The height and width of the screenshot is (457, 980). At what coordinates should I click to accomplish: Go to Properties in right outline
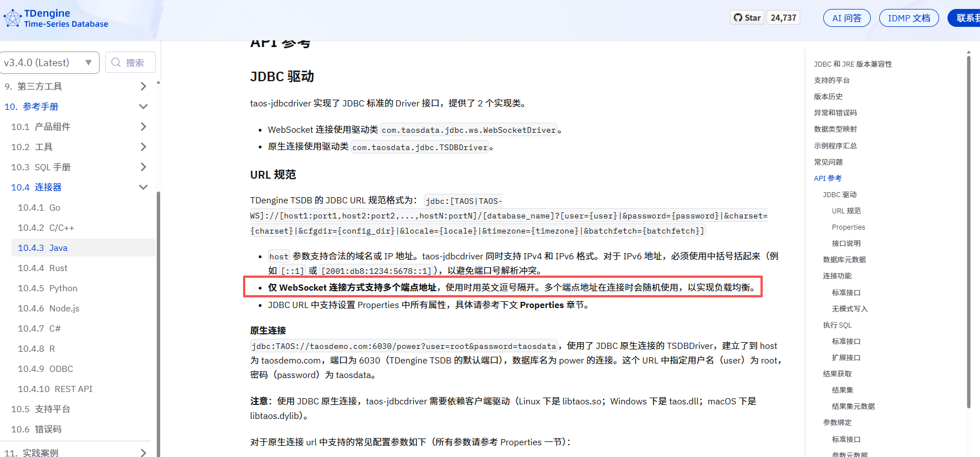point(848,227)
